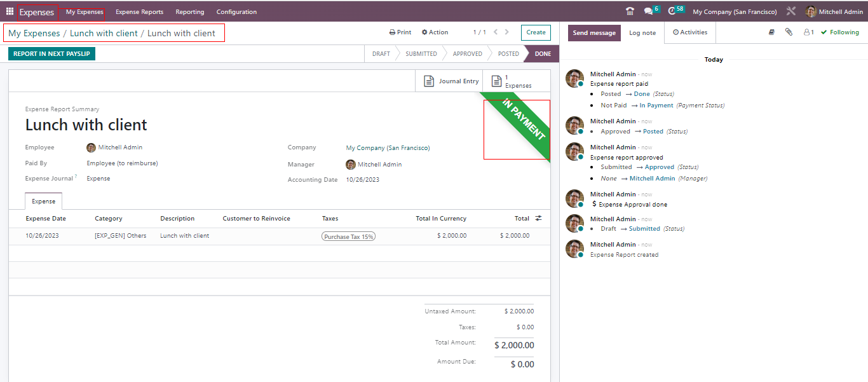The width and height of the screenshot is (868, 382).
Task: Open the Action dropdown menu
Action: [x=435, y=32]
